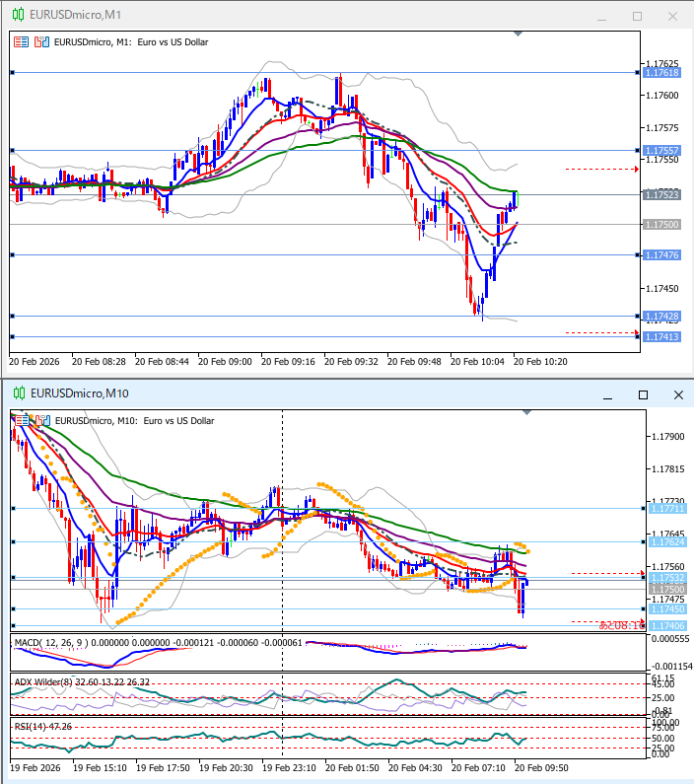Select the 1.17557 horizontal line price label

coord(660,151)
